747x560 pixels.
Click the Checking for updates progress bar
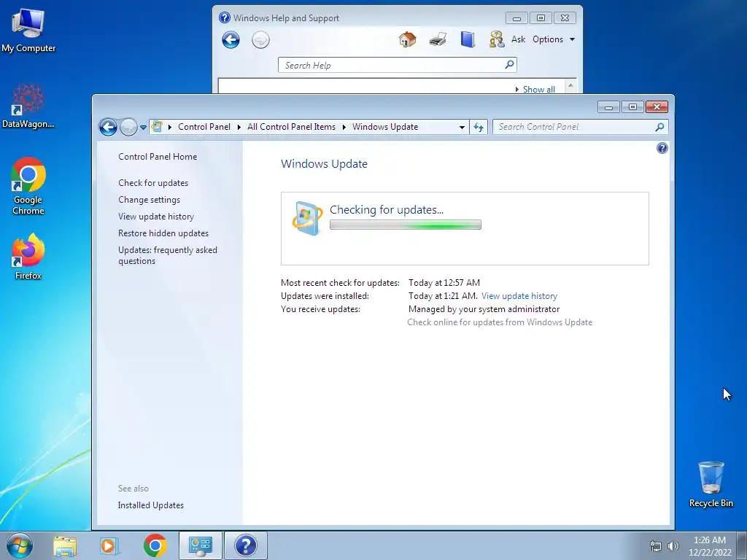pos(406,225)
